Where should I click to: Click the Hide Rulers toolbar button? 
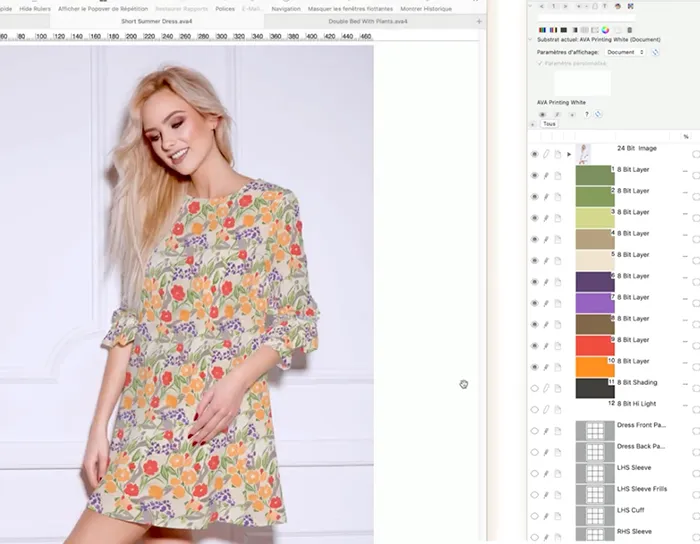(x=34, y=8)
